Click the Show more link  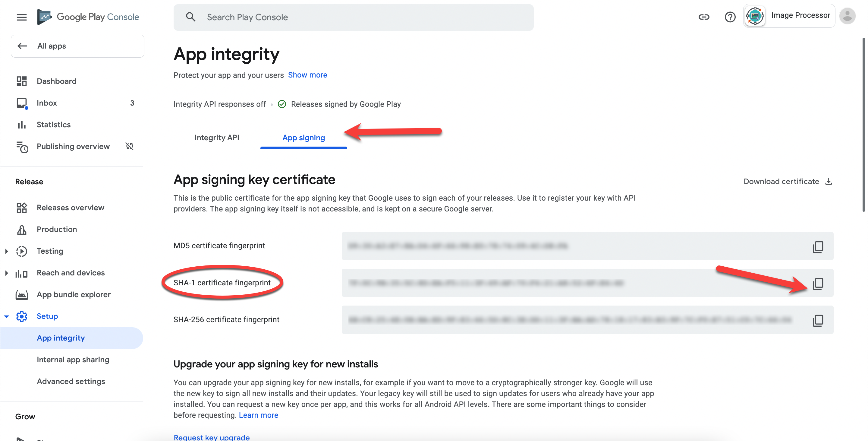307,75
